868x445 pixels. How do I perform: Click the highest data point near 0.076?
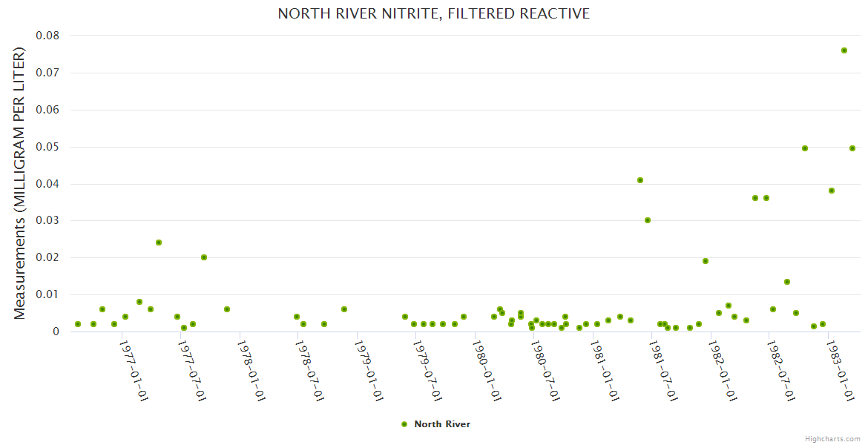844,50
